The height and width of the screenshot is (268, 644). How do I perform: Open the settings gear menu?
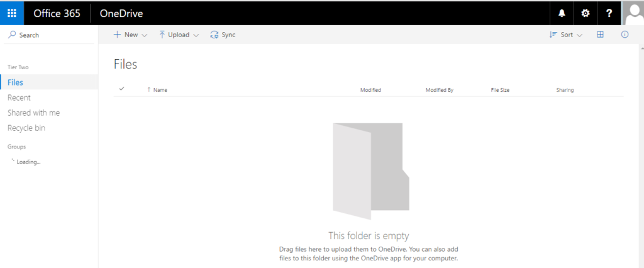point(586,13)
